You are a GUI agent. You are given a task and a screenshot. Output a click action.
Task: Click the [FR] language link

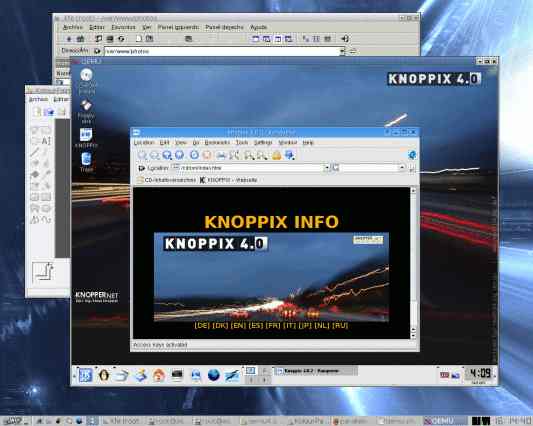tap(273, 325)
